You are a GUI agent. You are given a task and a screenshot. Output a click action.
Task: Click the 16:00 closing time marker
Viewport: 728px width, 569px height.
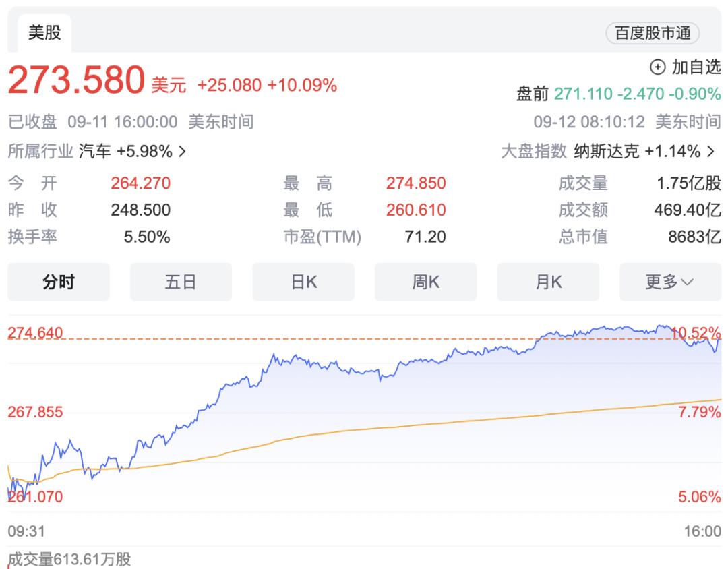(702, 531)
